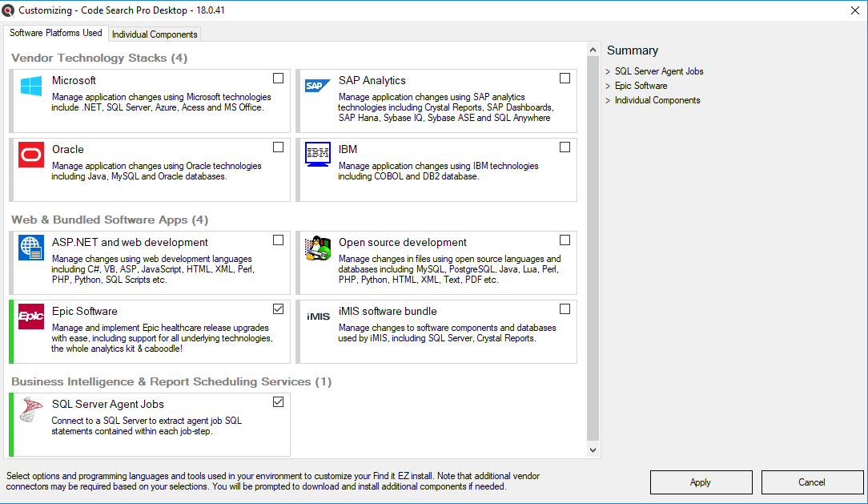Image resolution: width=868 pixels, height=504 pixels.
Task: Expand Epic Software in Summary
Action: (608, 86)
